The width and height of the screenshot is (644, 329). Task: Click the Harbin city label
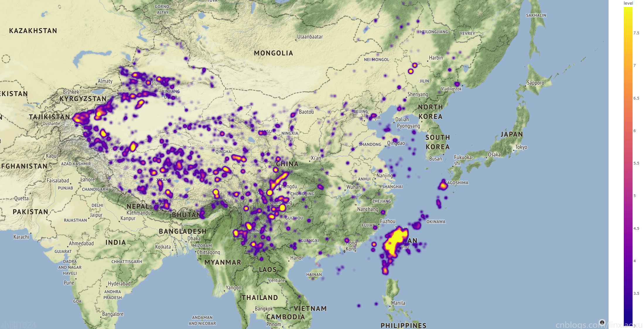[x=436, y=58]
